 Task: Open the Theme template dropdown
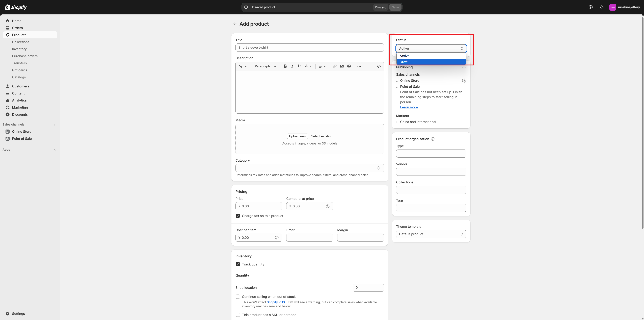click(x=431, y=234)
